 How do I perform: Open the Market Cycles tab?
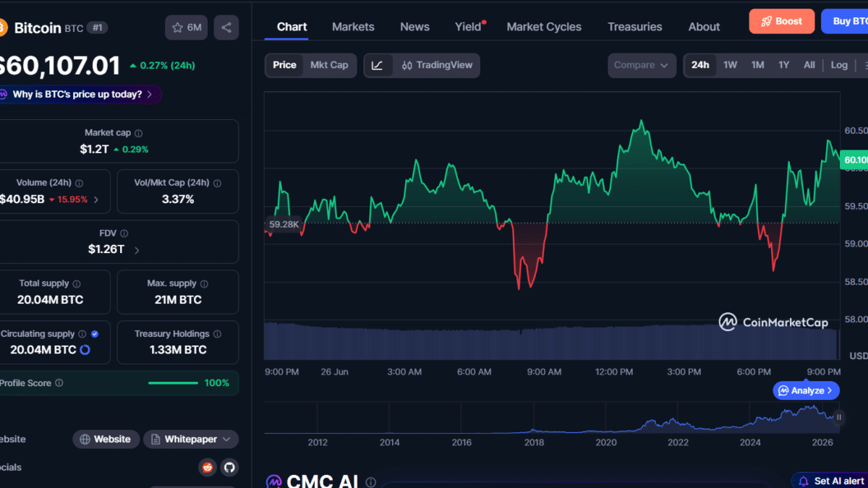tap(544, 27)
